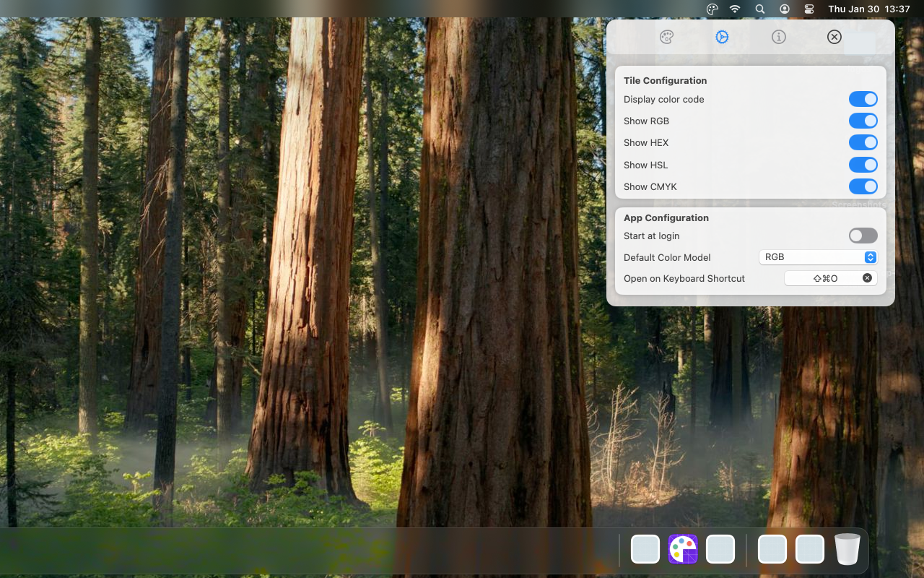The image size is (924, 578).
Task: Click the Open on Keyboard Shortcut label
Action: 684,278
